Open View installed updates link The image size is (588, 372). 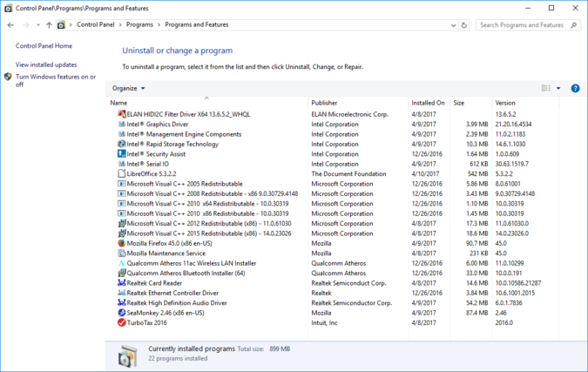click(46, 64)
